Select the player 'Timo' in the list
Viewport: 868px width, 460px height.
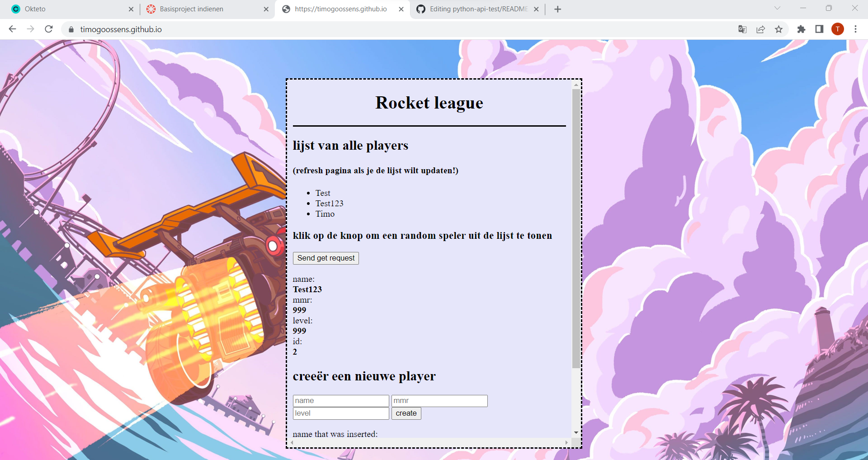pos(325,214)
